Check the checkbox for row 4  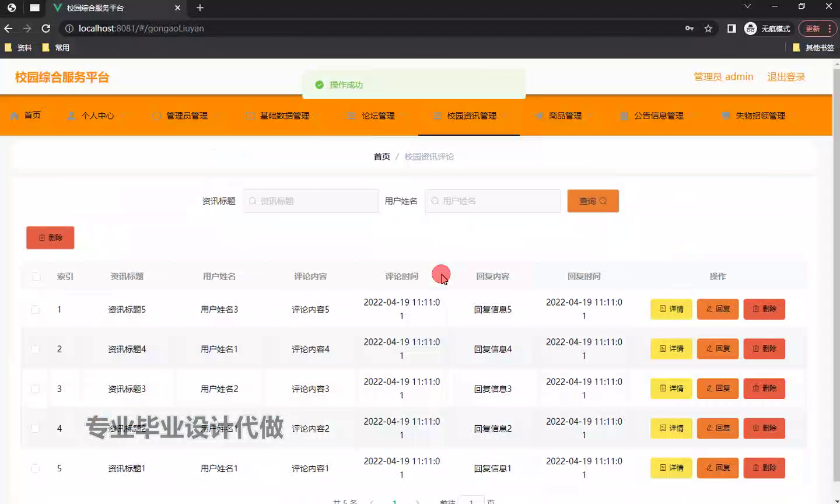(x=36, y=428)
